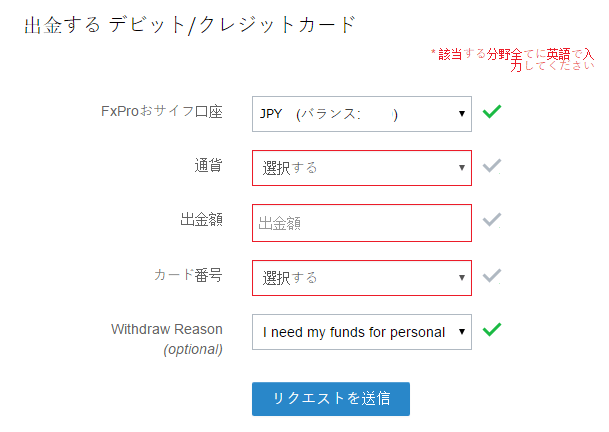
Task: Click the FxProおサイフ口座 label
Action: tap(162, 111)
